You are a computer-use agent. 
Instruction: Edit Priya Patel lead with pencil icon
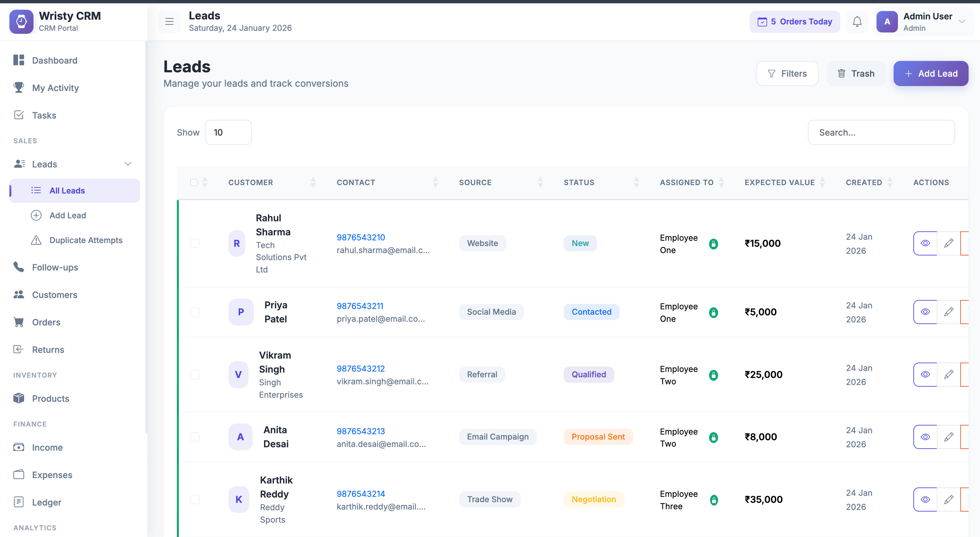[x=949, y=311]
